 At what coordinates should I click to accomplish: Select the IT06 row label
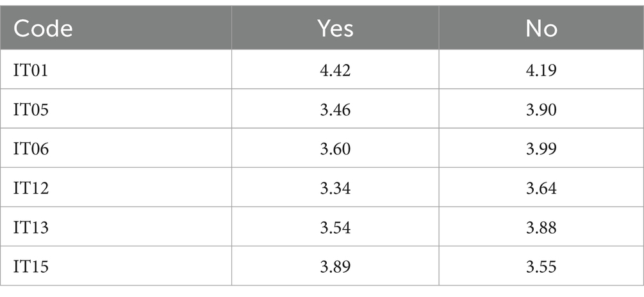tap(31, 149)
